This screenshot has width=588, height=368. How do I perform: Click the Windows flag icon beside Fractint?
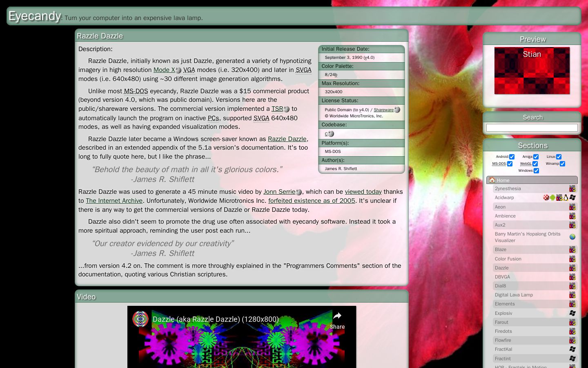pyautogui.click(x=572, y=359)
